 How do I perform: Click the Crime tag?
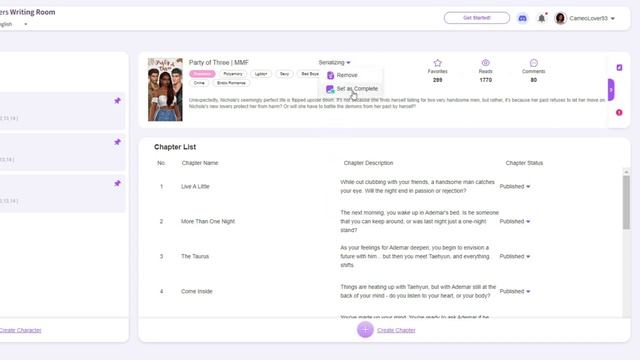[199, 83]
